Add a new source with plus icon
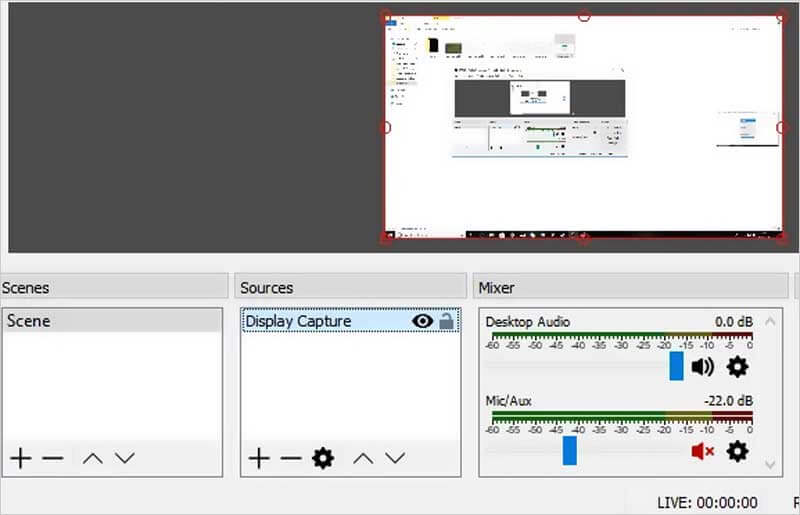800x515 pixels. (259, 458)
